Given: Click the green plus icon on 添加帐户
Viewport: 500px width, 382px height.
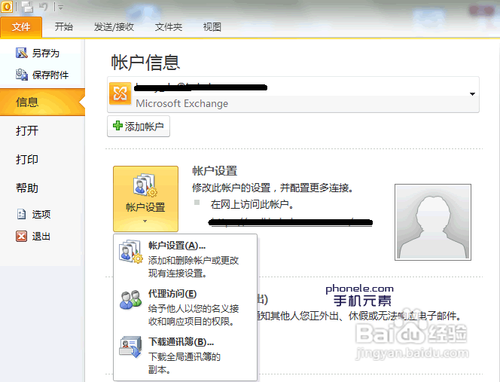Looking at the screenshot, I should [118, 126].
